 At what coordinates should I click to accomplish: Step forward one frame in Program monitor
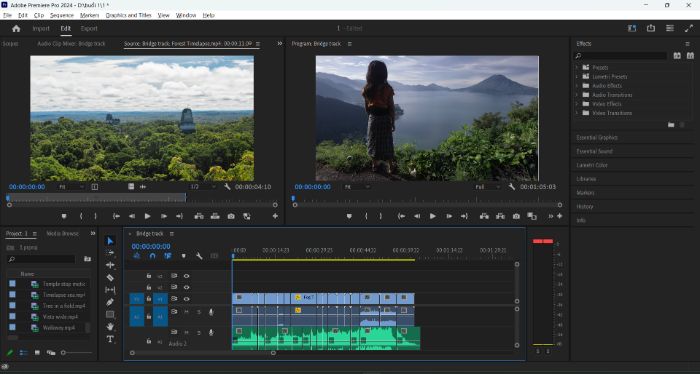coord(449,216)
